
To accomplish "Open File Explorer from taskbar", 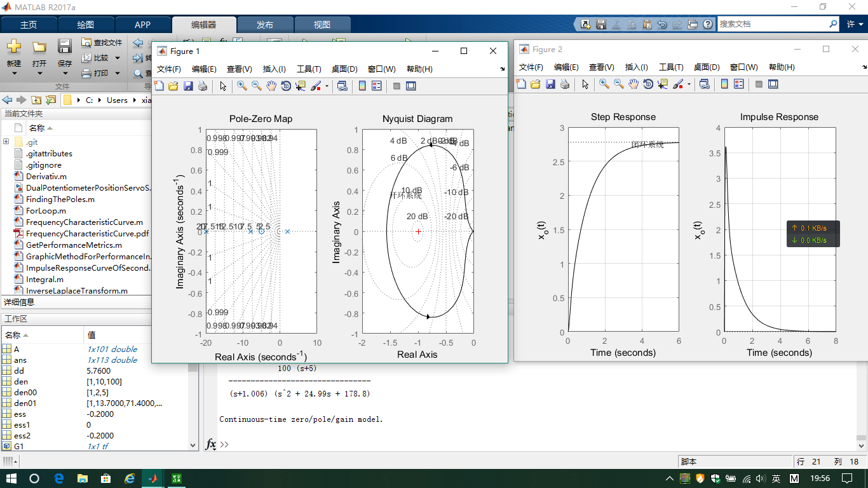I will click(x=83, y=478).
